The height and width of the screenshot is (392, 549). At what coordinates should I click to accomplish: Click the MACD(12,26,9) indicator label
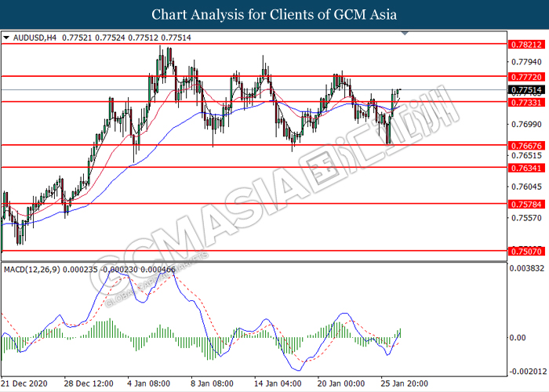(32, 270)
